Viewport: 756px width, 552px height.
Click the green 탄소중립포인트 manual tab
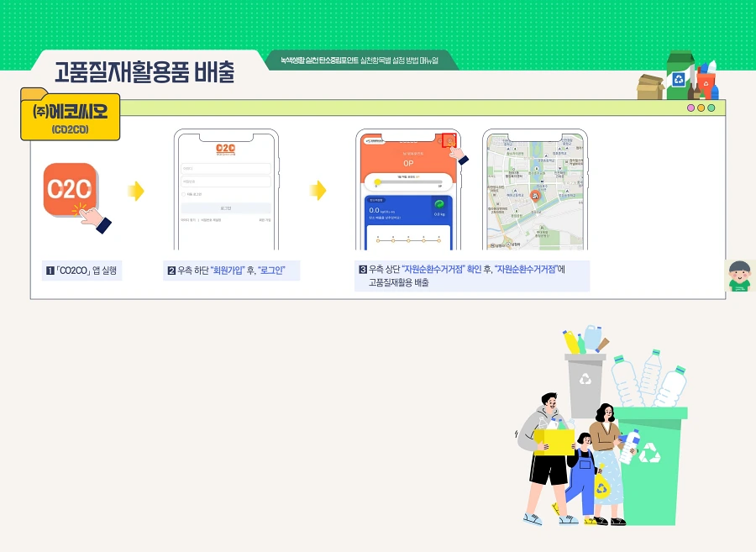tap(360, 60)
